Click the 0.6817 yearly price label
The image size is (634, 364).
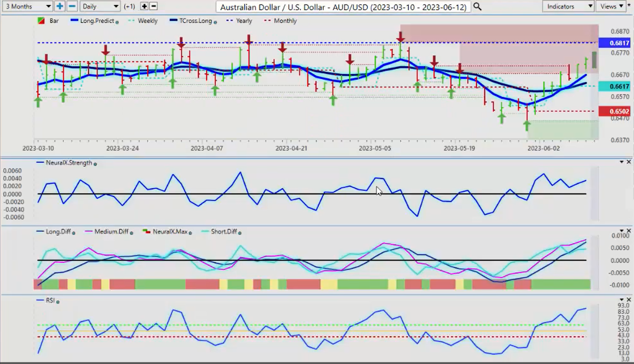(x=615, y=43)
